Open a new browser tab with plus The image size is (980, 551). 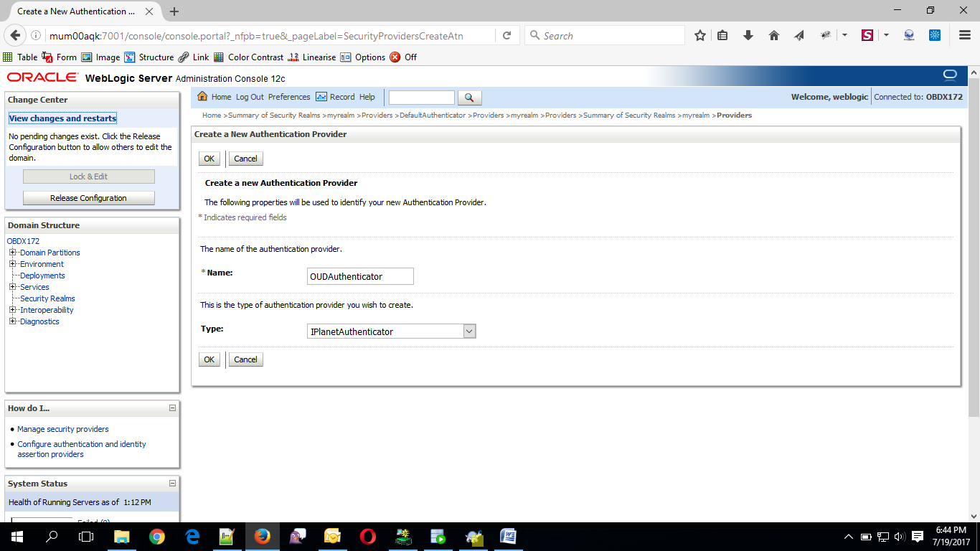(174, 11)
